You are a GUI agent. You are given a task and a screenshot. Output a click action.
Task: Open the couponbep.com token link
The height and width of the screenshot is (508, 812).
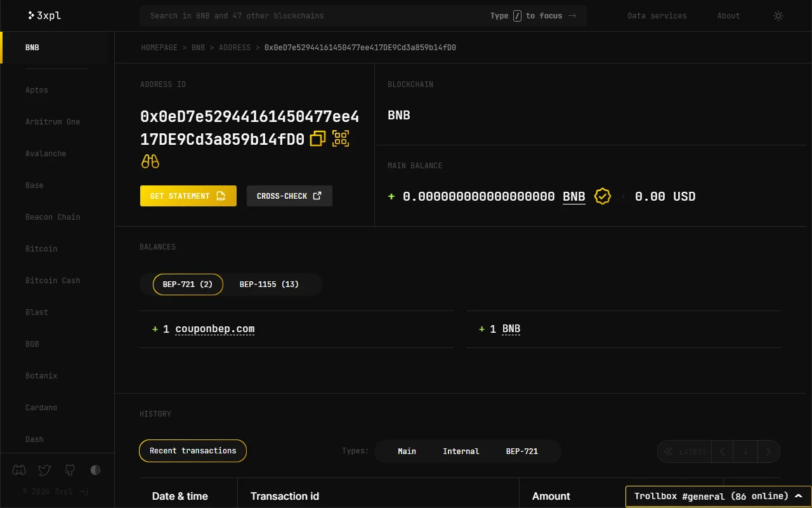click(x=215, y=329)
